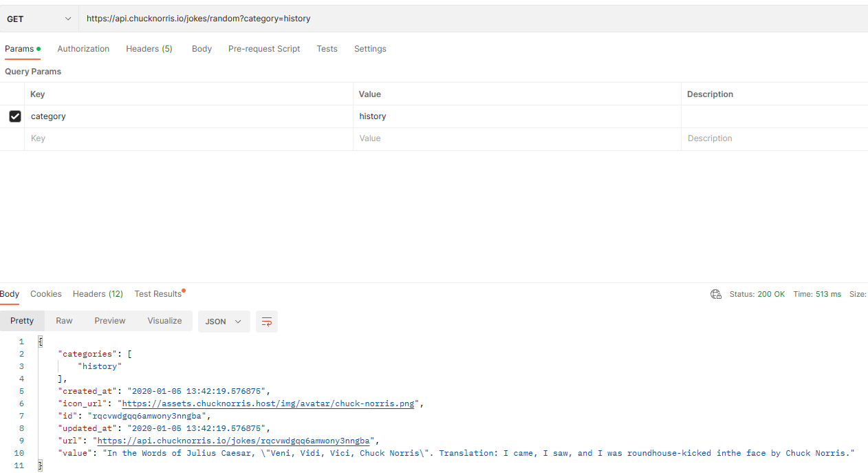Click the Status: 200 OK text
Screen dimensions: 868x473
click(x=757, y=294)
